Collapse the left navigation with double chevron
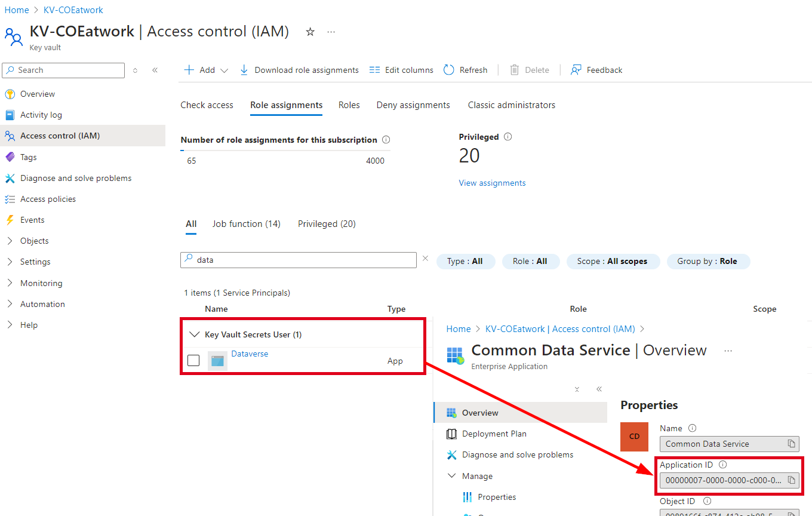 [155, 70]
